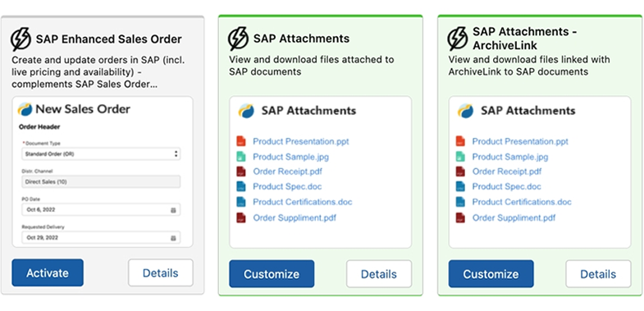The width and height of the screenshot is (644, 311).
Task: Open Details on the ArchiveLink card
Action: click(598, 273)
